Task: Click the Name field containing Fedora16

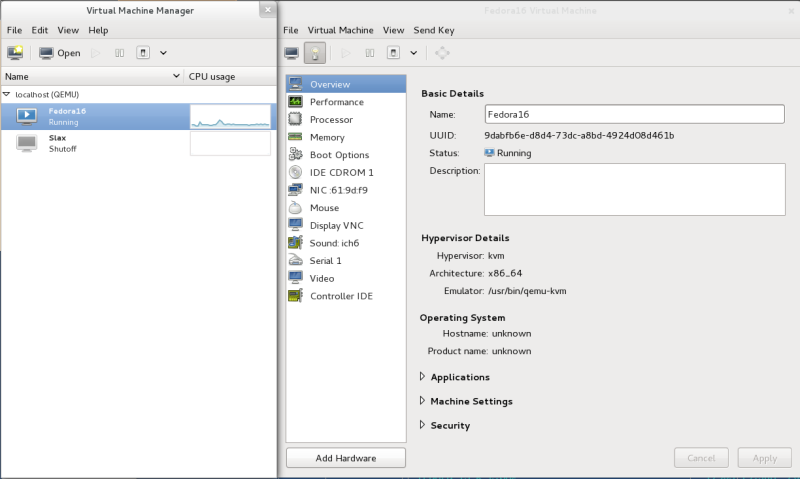Action: 634,114
